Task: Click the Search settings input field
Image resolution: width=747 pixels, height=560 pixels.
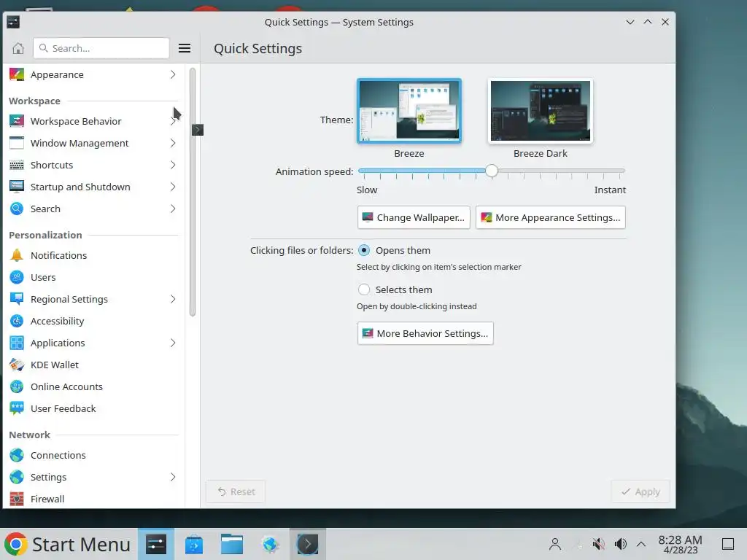Action: [101, 48]
